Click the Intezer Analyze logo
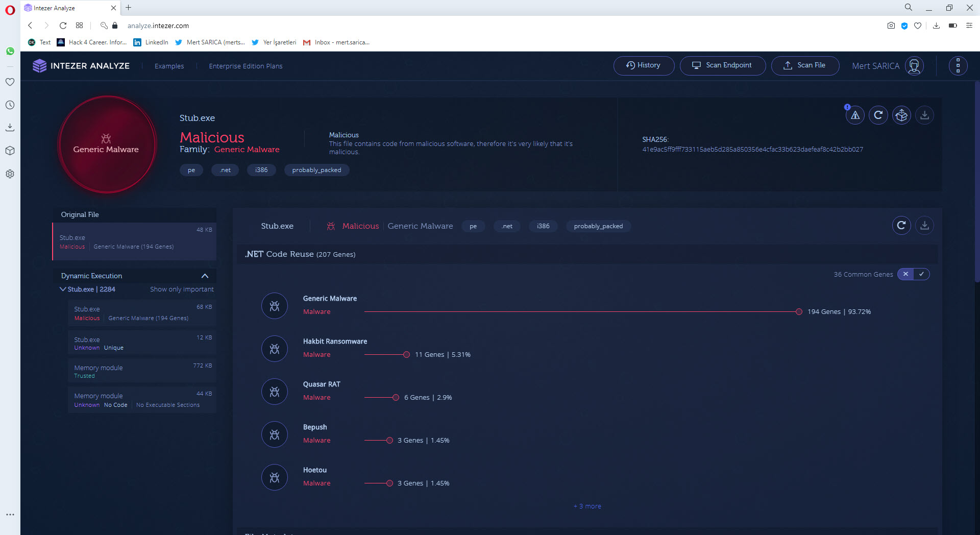This screenshot has width=980, height=535. (x=81, y=66)
